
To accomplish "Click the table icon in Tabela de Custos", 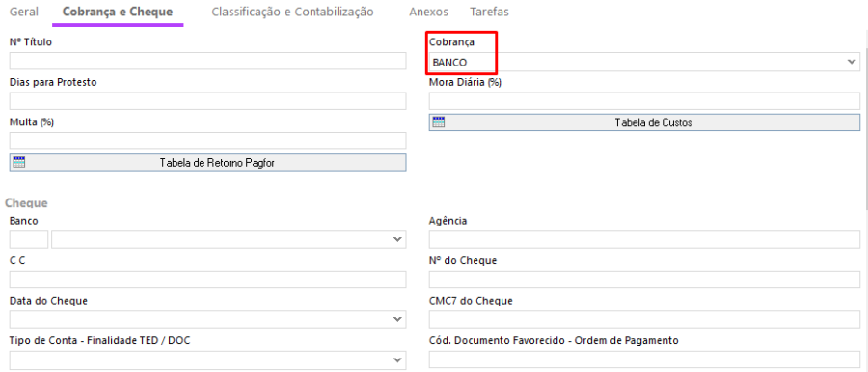I will click(439, 122).
